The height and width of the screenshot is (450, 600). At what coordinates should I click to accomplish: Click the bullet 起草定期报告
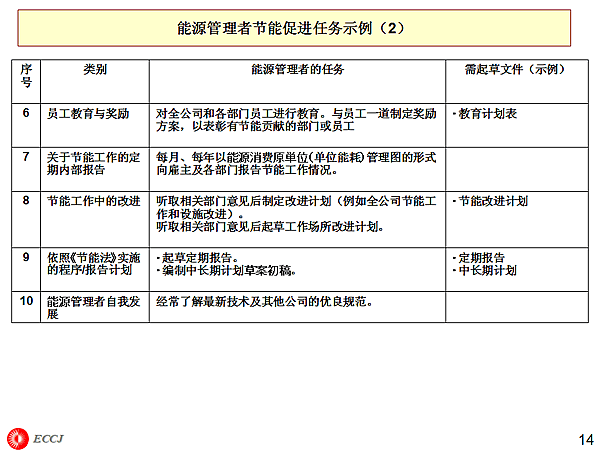[x=197, y=258]
